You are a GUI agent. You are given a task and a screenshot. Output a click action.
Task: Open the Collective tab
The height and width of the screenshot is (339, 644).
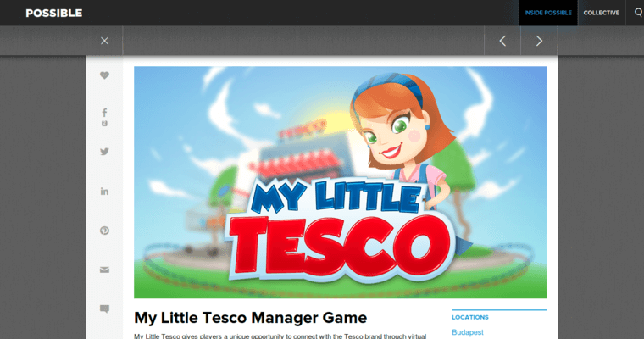point(601,13)
